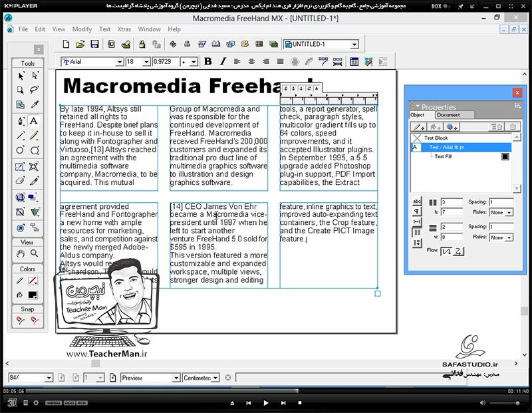The width and height of the screenshot is (532, 413).
Task: Select the Pen tool
Action: [21, 121]
